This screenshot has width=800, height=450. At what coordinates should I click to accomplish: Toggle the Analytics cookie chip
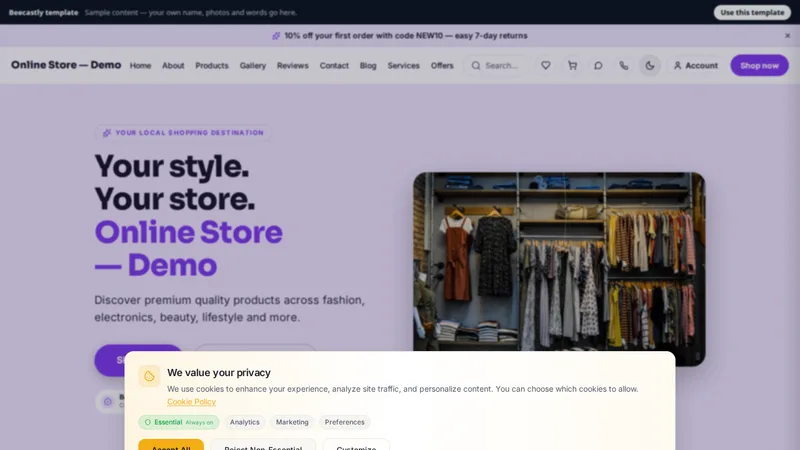coord(244,422)
